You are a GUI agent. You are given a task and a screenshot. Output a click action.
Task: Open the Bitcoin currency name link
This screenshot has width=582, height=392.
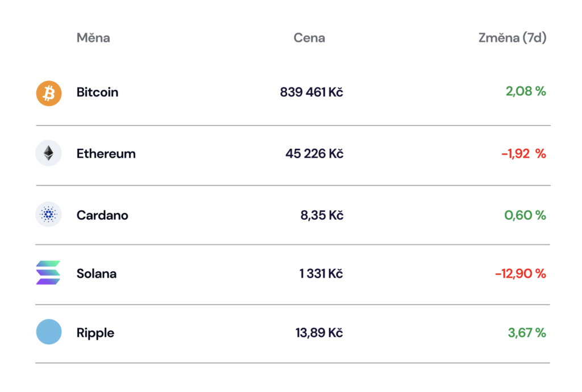point(97,92)
